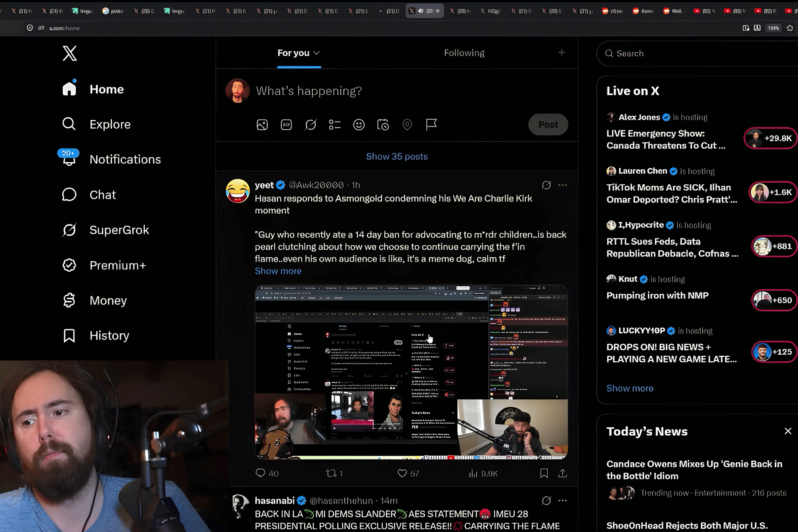798x532 pixels.
Task: Click Show 35 posts
Action: point(397,156)
